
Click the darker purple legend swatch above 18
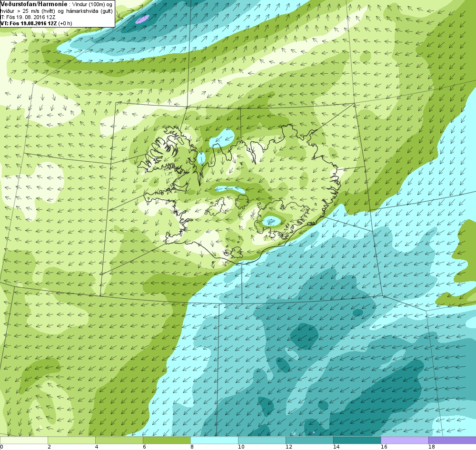[x=452, y=440]
